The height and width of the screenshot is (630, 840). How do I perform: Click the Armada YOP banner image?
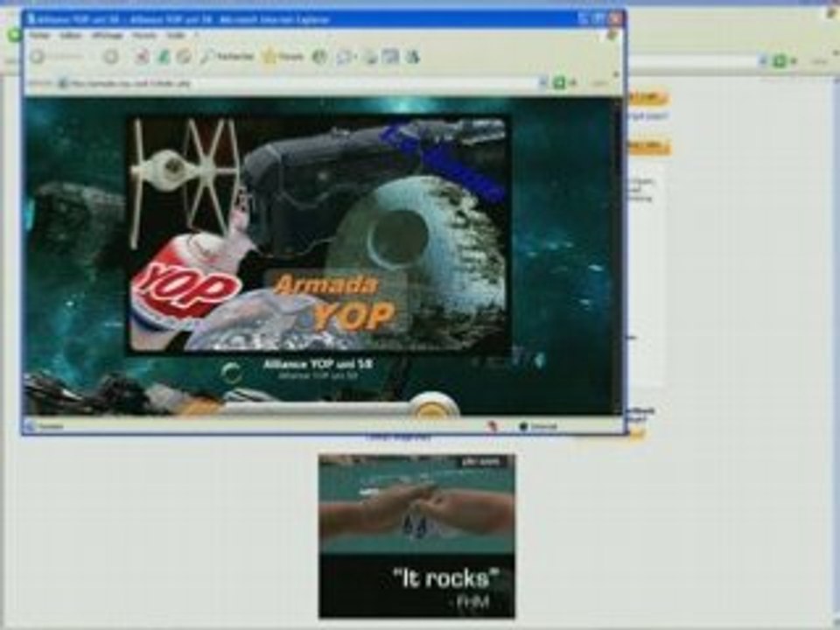tap(318, 234)
